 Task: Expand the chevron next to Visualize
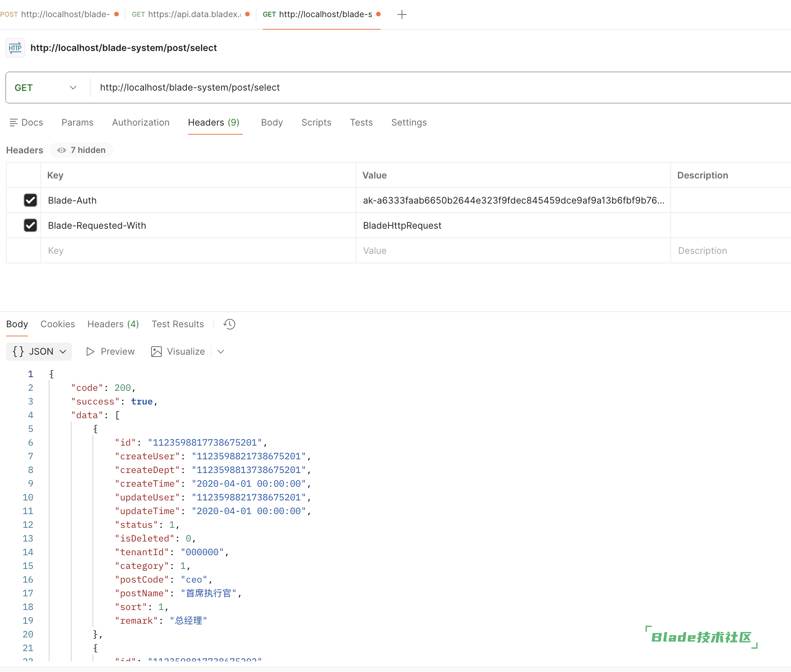point(221,351)
